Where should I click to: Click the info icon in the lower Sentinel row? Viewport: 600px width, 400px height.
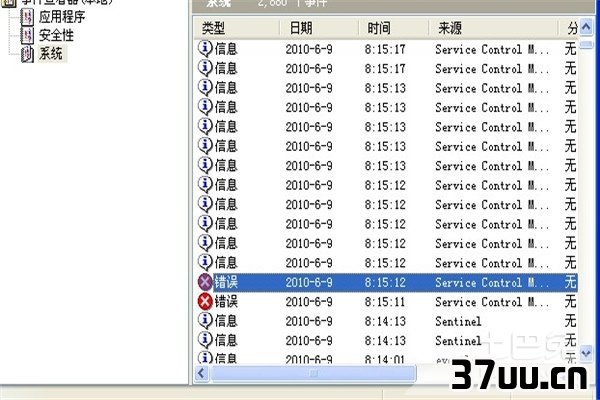point(205,340)
